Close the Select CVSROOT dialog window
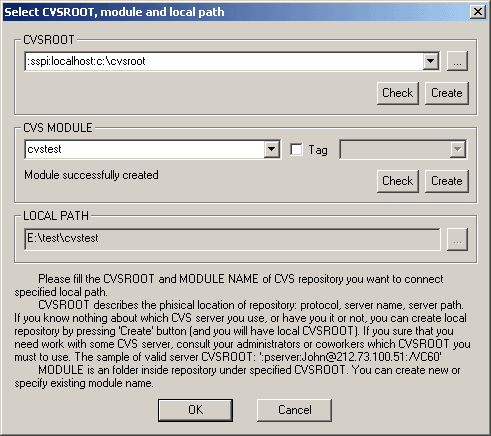This screenshot has height=436, width=491. coord(477,12)
